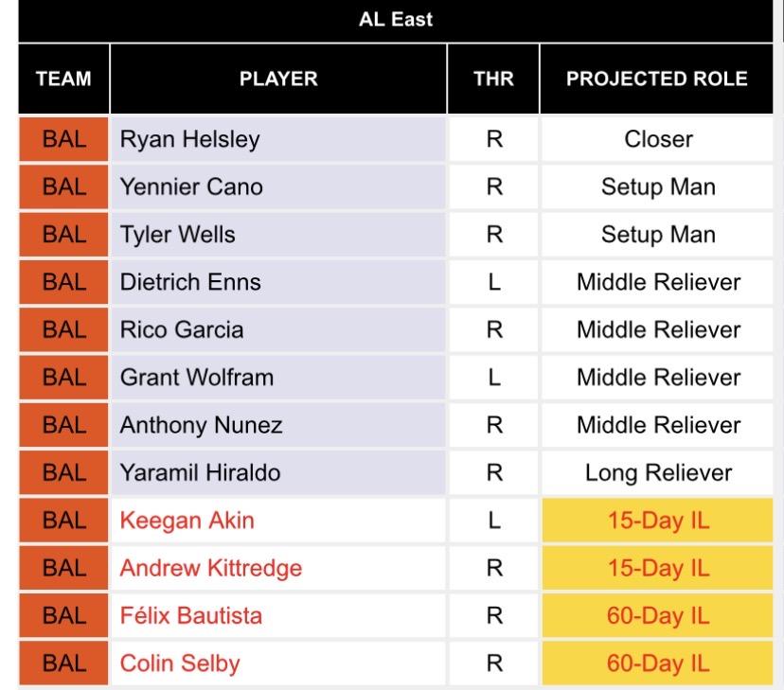Click the PROJECTED ROLE column header
The width and height of the screenshot is (784, 690).
coord(657,80)
